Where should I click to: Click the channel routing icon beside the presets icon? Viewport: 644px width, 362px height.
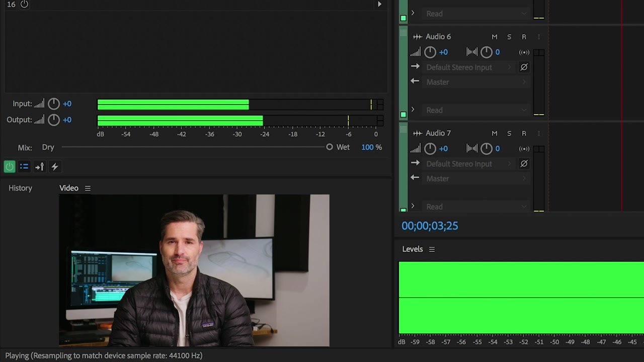(x=39, y=166)
